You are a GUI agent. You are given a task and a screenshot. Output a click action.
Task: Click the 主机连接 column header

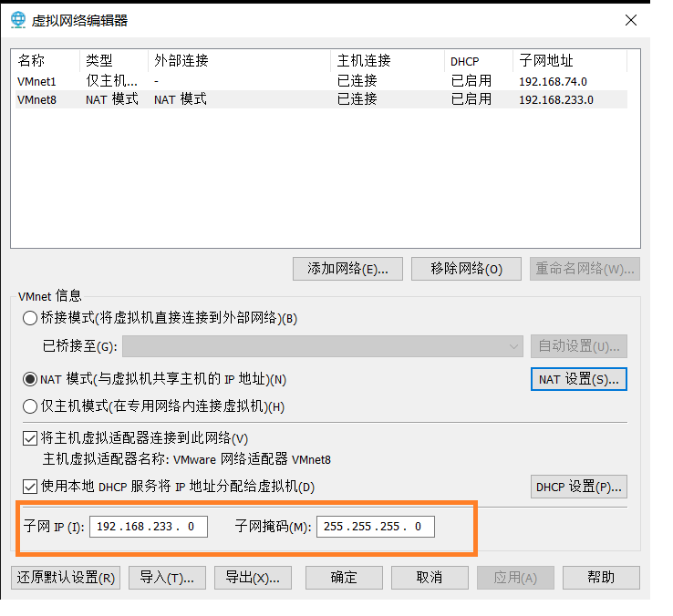[x=388, y=61]
